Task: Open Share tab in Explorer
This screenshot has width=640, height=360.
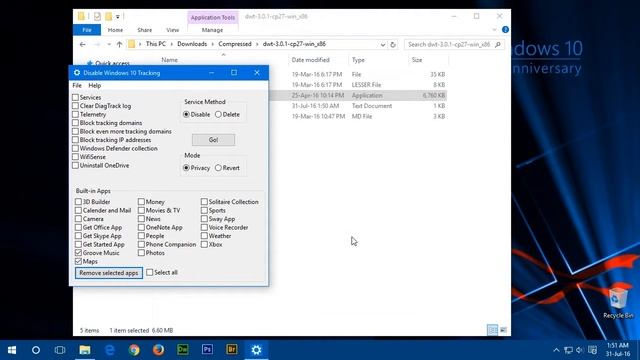Action: [144, 30]
